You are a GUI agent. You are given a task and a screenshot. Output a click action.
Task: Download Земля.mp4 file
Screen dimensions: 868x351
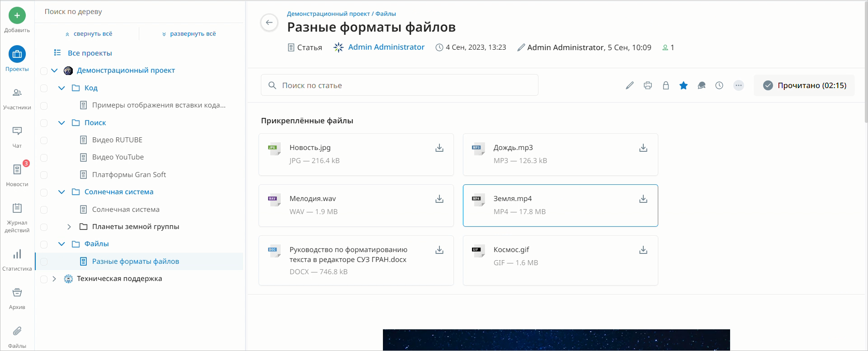click(643, 199)
